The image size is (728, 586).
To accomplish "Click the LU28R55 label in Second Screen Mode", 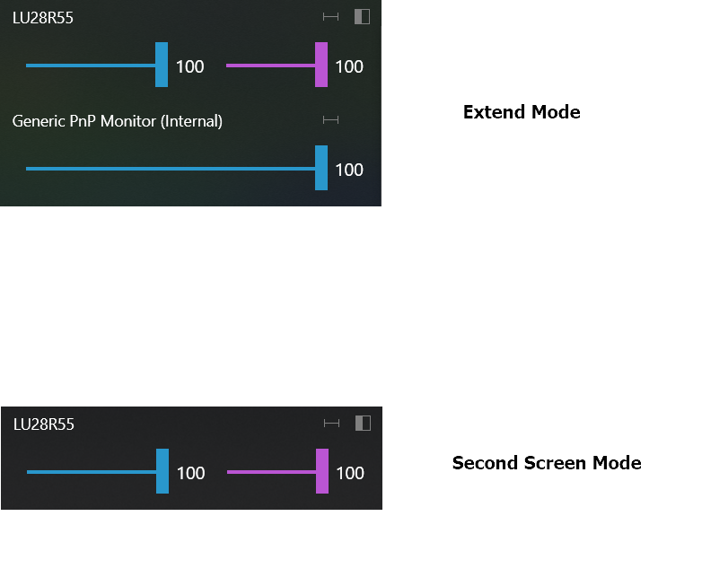I will click(x=42, y=424).
